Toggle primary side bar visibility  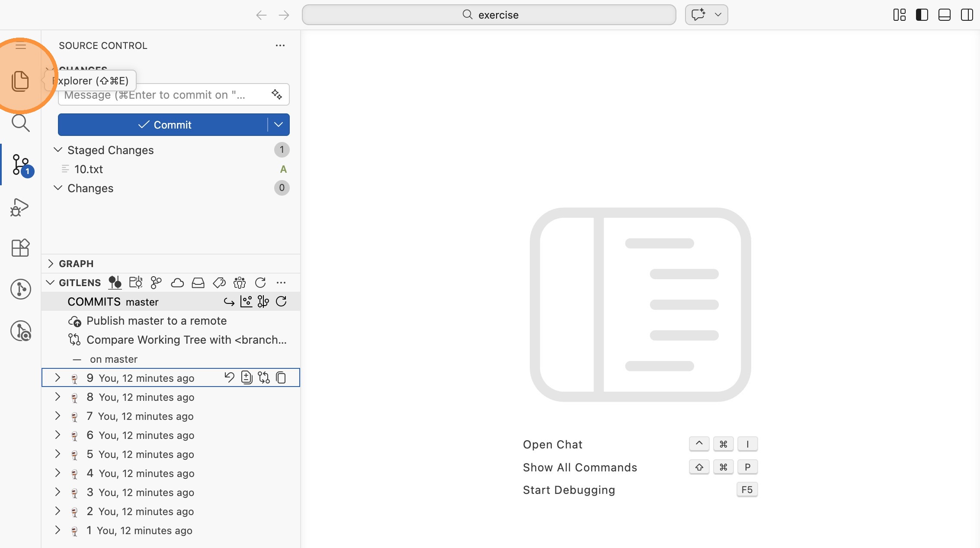(922, 15)
